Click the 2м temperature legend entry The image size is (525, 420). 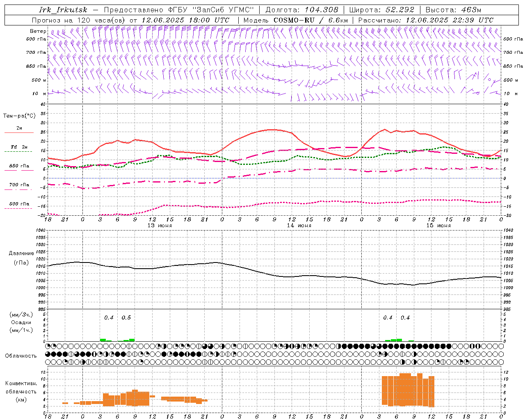pos(19,128)
